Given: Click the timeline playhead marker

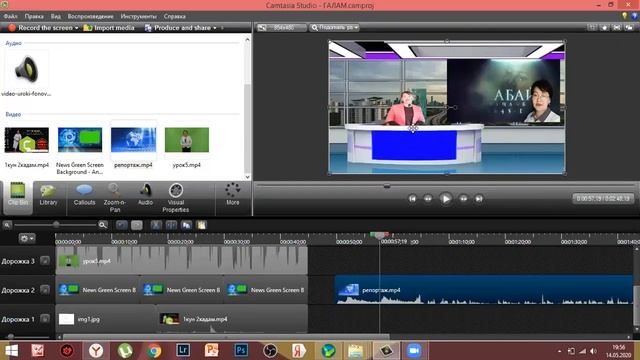Looking at the screenshot, I should click(379, 236).
